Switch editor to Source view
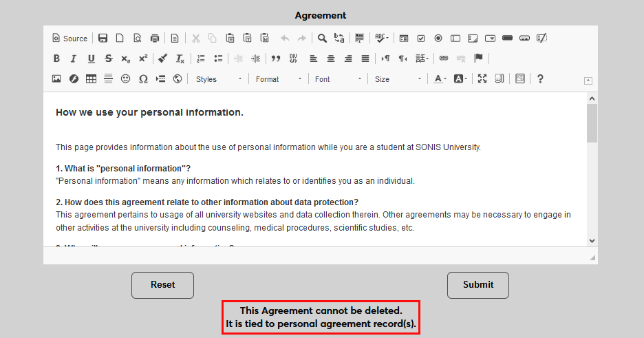This screenshot has width=644, height=338. (69, 38)
